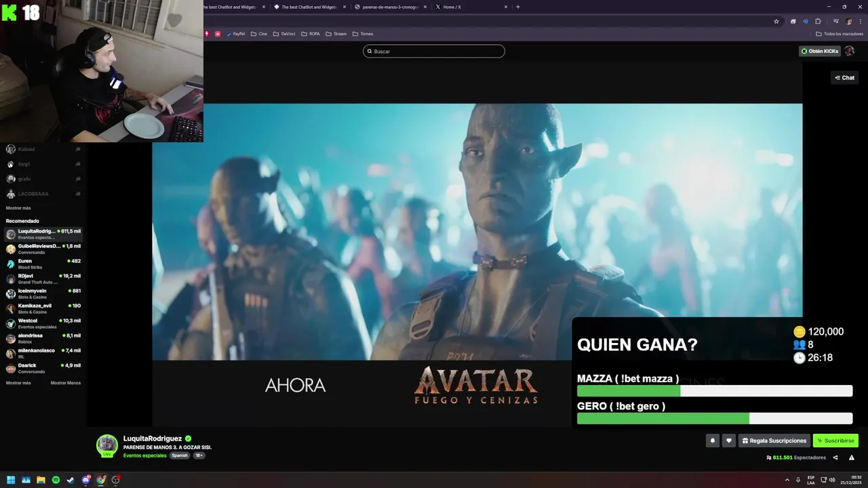
Task: Open the taskbar volume control
Action: click(x=833, y=480)
